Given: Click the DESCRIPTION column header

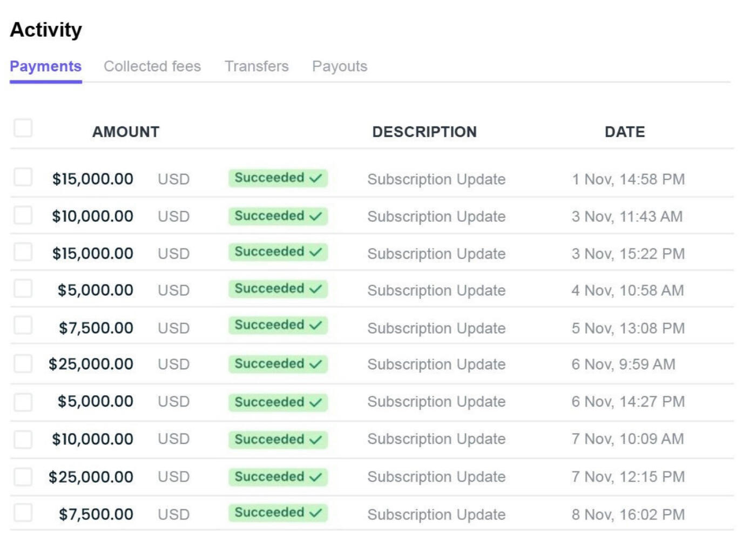Looking at the screenshot, I should 424,132.
